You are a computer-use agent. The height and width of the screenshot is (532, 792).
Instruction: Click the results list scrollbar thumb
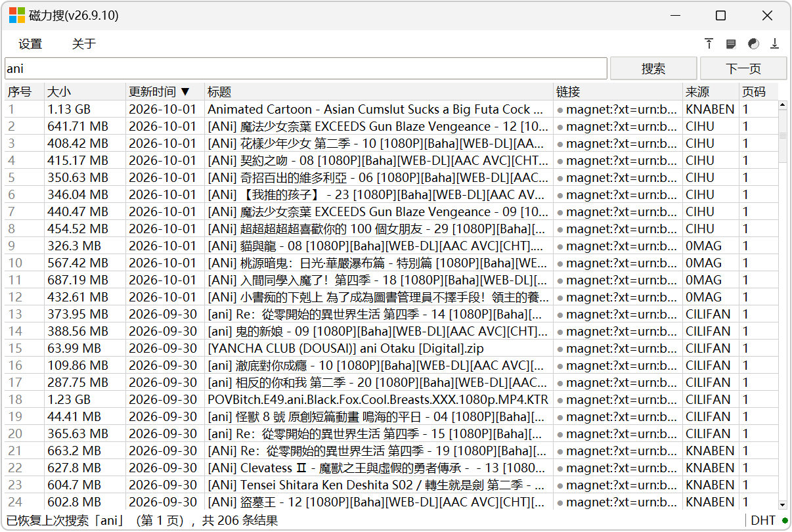click(782, 136)
